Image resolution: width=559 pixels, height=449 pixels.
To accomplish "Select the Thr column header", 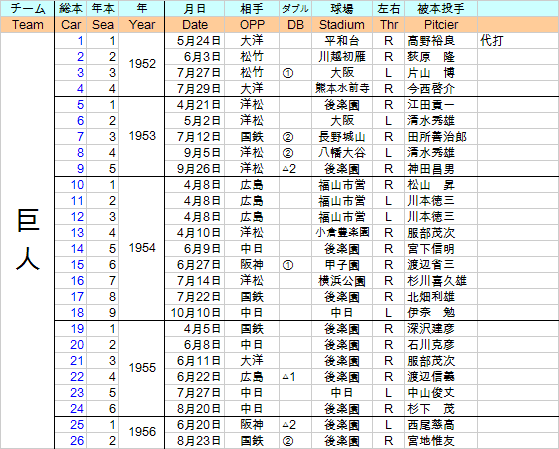I will [389, 25].
